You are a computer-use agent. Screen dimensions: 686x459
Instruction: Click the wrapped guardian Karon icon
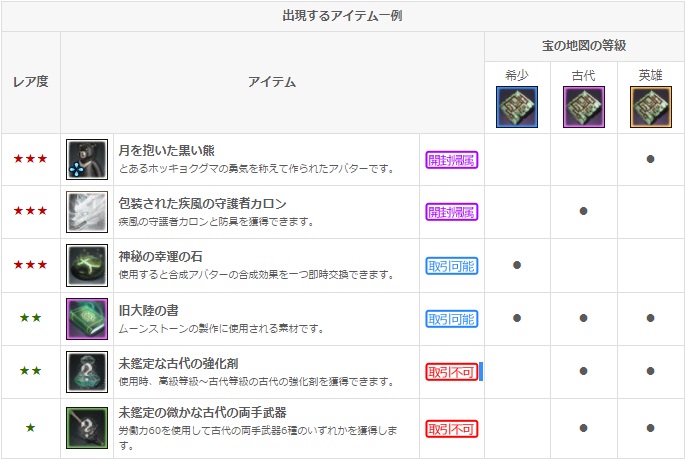click(x=87, y=212)
